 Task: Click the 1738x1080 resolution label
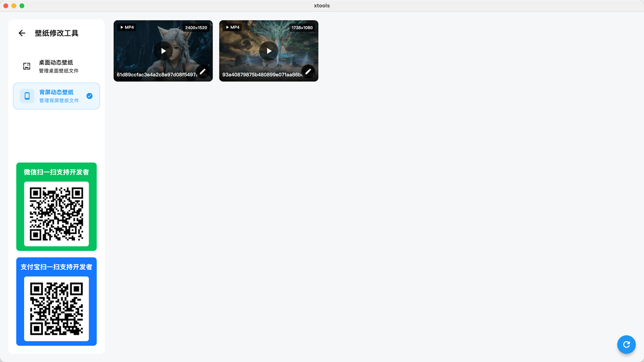tap(302, 27)
